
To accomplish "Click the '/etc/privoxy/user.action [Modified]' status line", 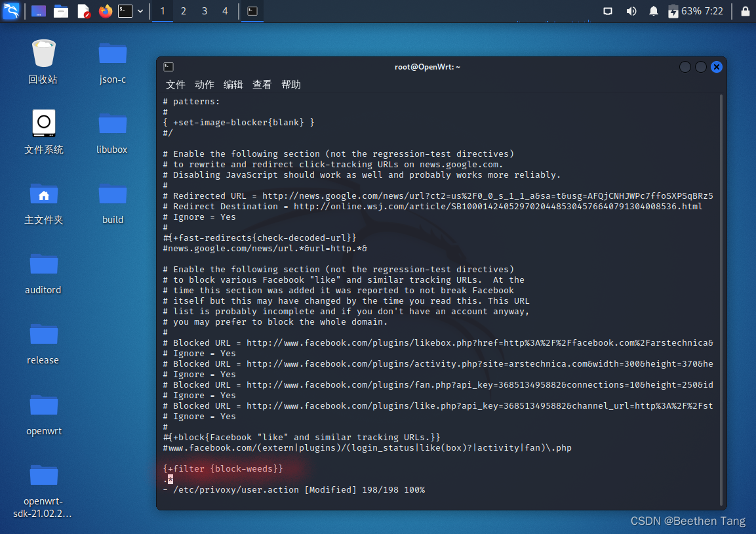I will (x=294, y=489).
